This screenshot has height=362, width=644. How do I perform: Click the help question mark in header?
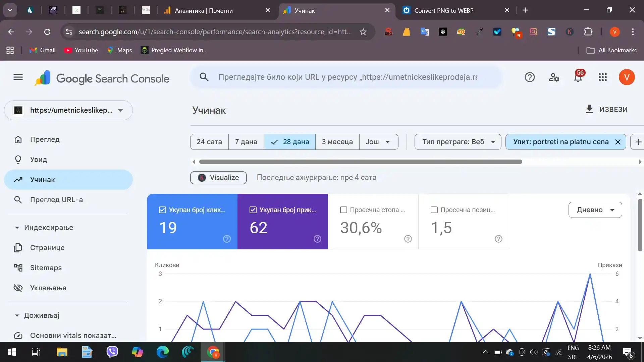coord(529,77)
